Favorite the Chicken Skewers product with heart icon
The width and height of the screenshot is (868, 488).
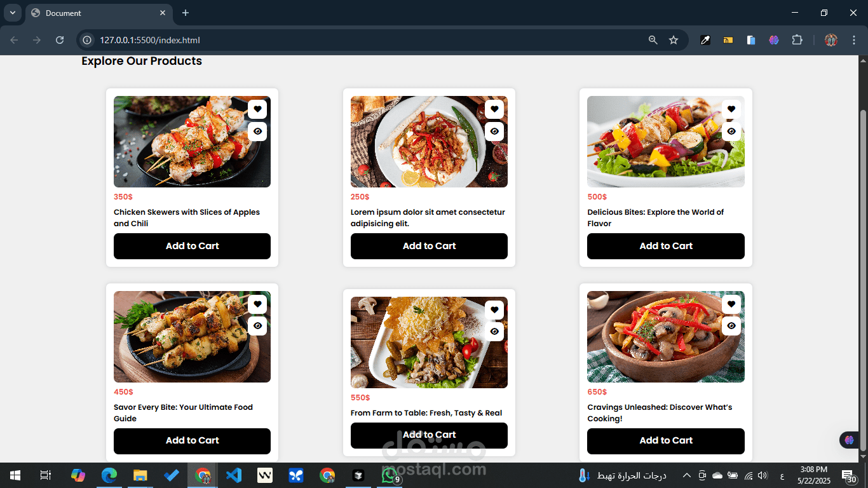tap(257, 109)
